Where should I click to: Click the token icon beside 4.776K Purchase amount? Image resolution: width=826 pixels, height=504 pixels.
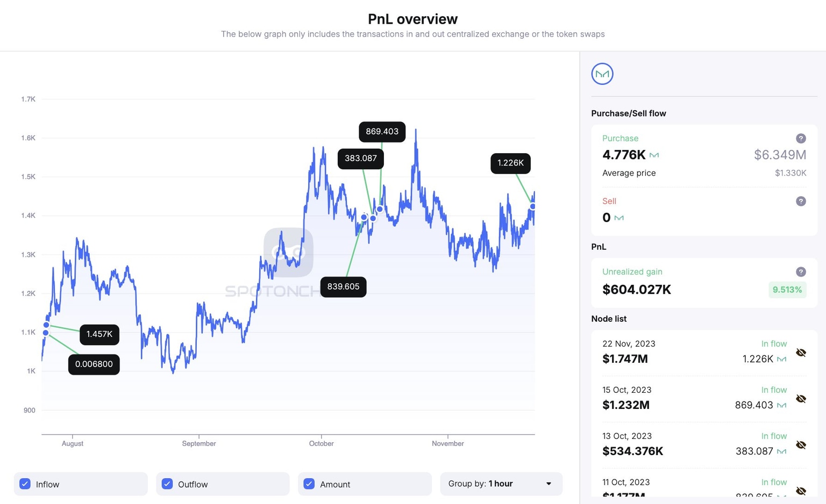point(654,155)
